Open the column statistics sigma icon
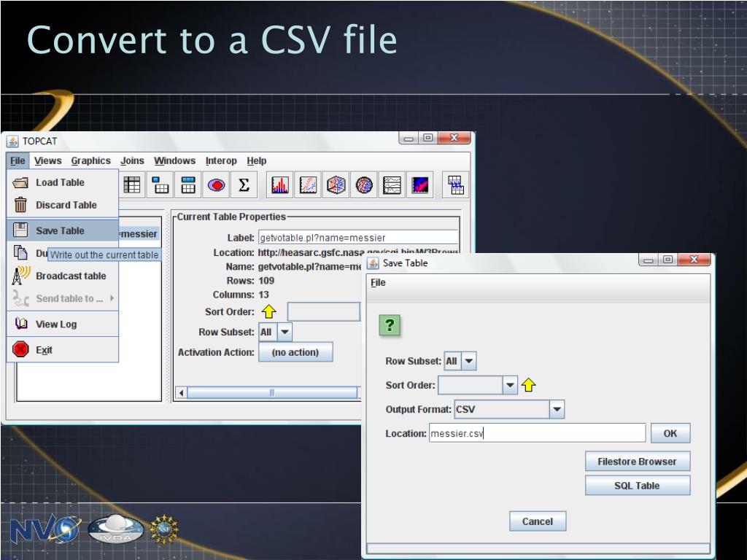This screenshot has width=747, height=560. pos(244,184)
